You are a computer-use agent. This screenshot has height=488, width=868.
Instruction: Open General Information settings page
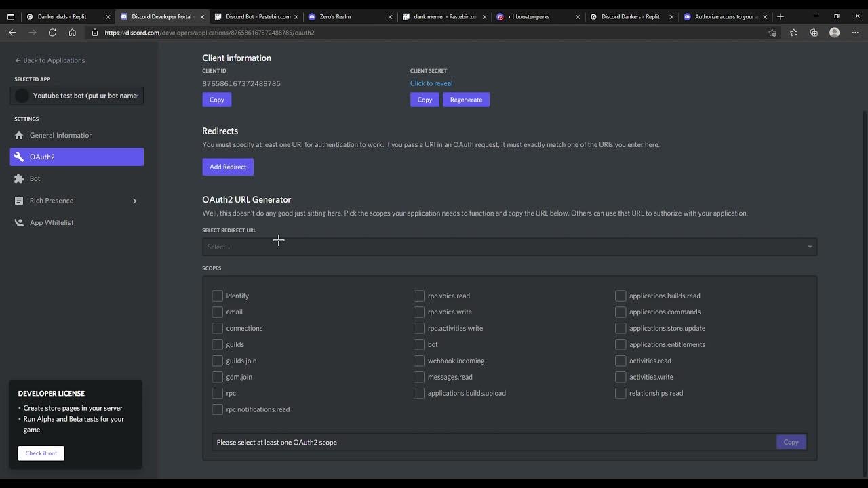pyautogui.click(x=77, y=135)
